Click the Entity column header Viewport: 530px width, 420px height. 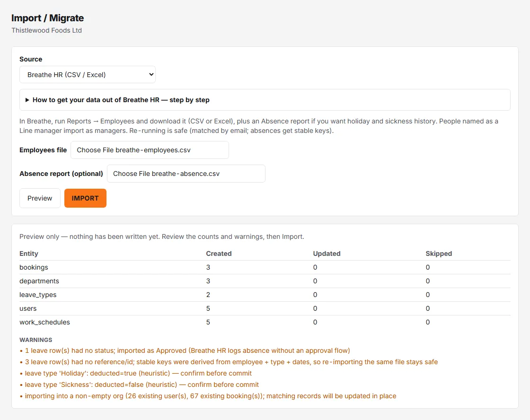[x=29, y=254]
